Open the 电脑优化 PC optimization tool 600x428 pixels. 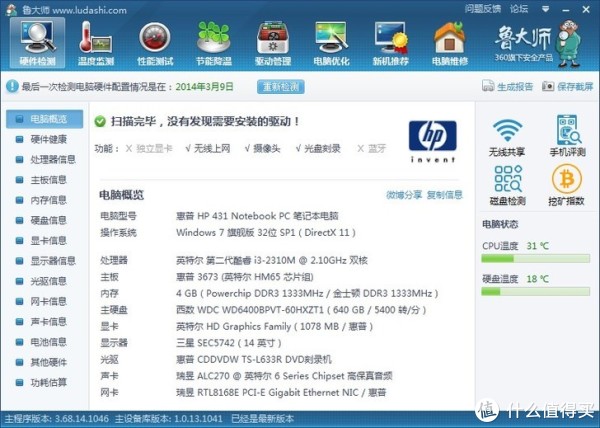[331, 43]
